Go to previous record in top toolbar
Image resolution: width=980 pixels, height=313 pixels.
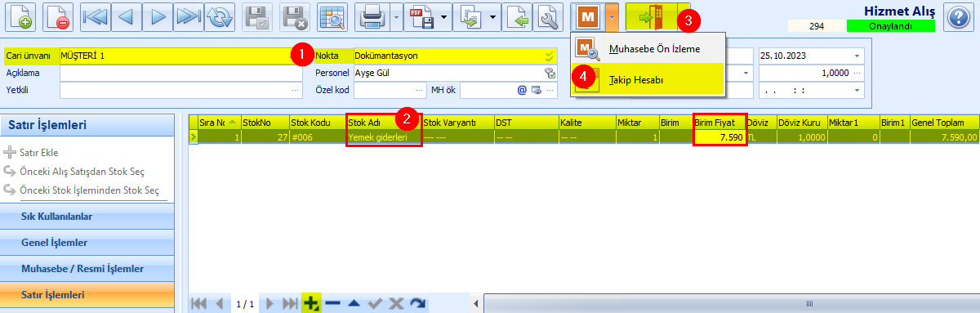126,17
